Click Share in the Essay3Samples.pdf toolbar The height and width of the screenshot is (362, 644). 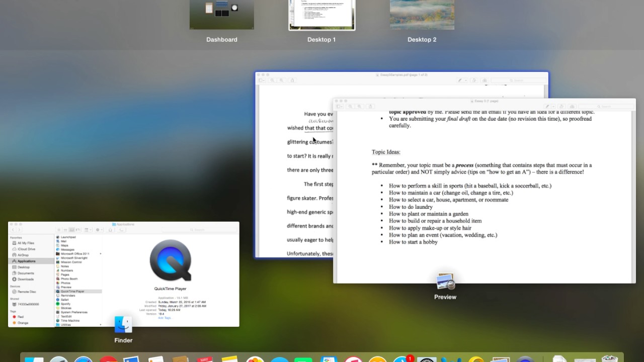click(x=292, y=80)
